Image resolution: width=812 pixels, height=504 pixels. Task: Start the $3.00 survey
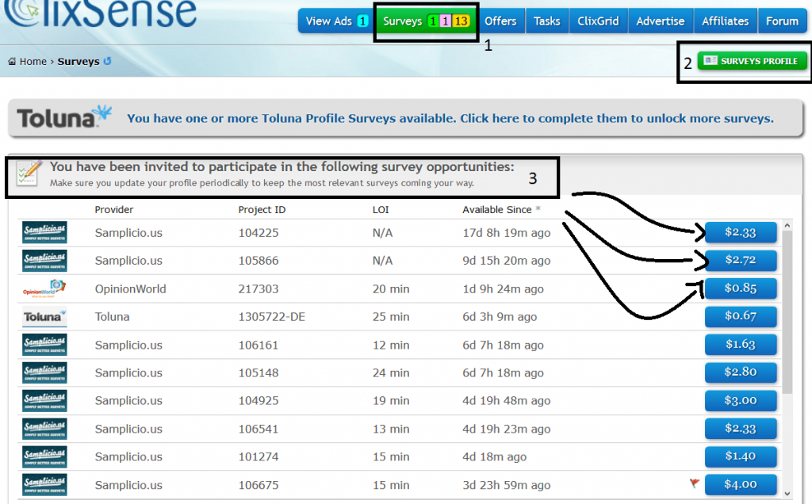tap(741, 400)
